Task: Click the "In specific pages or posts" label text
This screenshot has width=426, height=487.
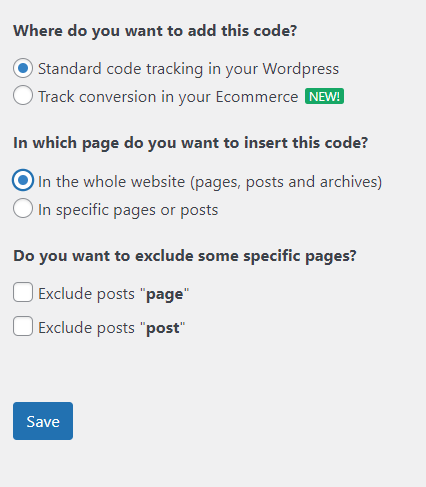Action: tap(128, 210)
